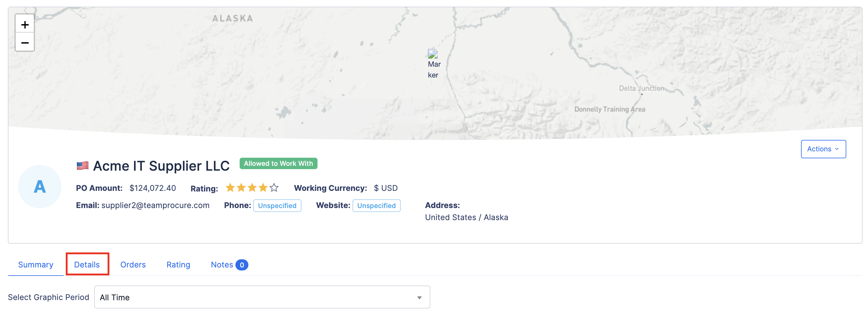Viewport: 868px width, 319px height.
Task: Click the first gold rating star
Action: tap(230, 188)
